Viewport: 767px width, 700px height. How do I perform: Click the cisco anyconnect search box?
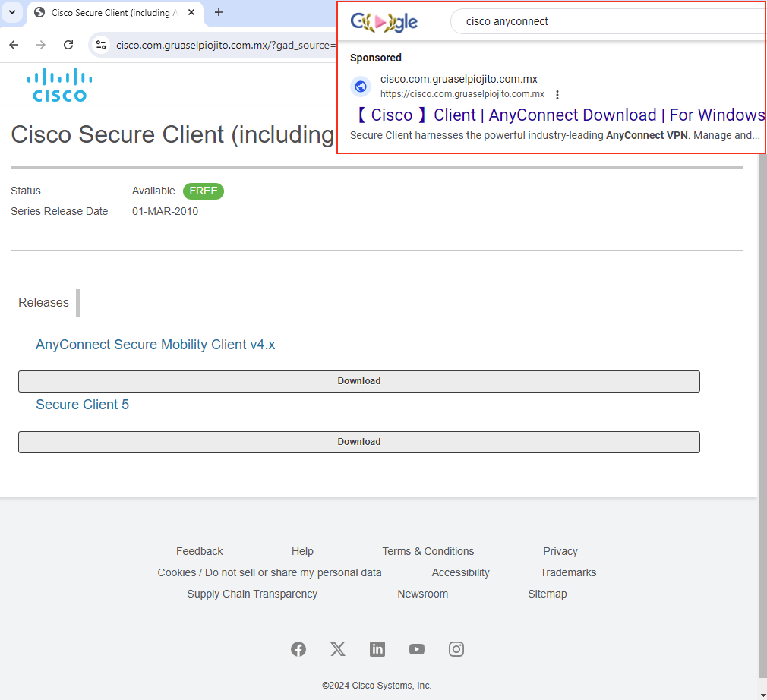[607, 21]
